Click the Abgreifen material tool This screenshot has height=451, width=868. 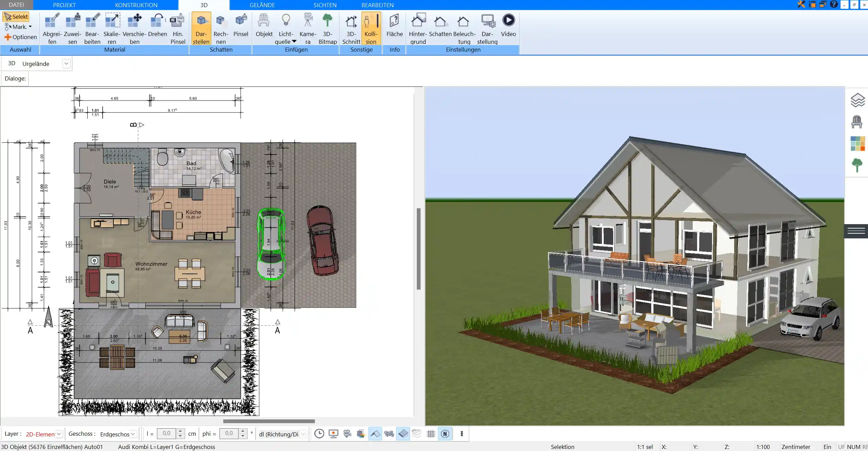[52, 29]
